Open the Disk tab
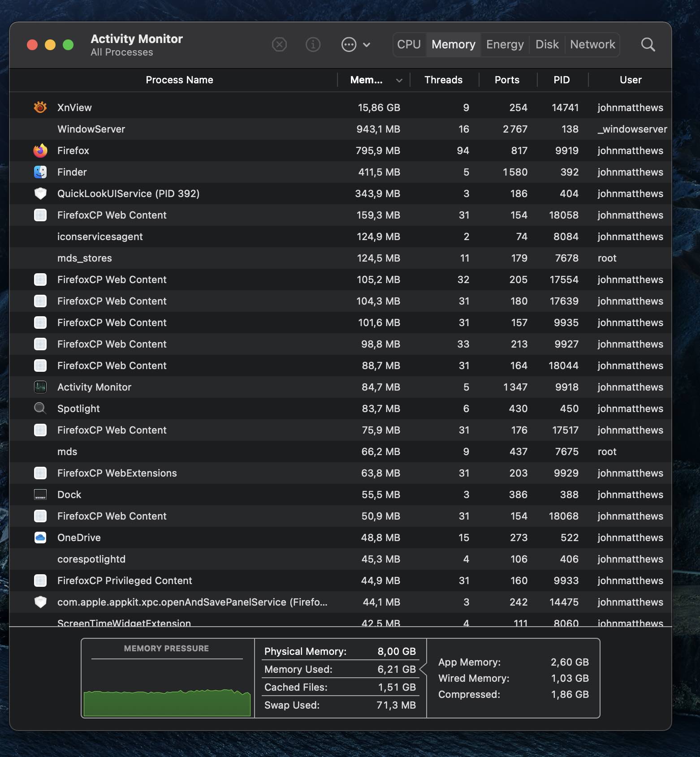 coord(547,45)
